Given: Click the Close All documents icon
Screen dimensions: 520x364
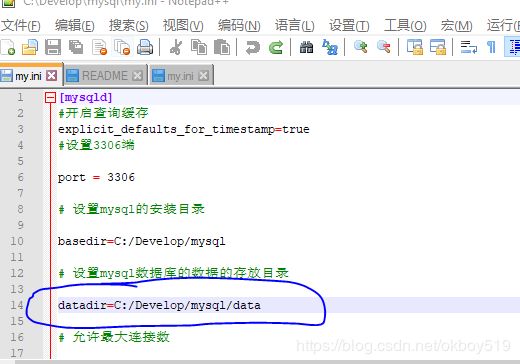Looking at the screenshot, I should coord(122,47).
